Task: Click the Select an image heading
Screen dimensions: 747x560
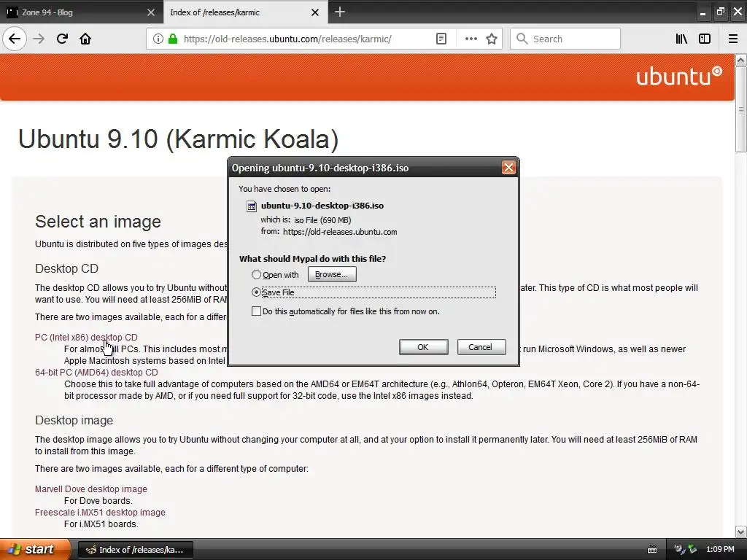Action: [98, 222]
